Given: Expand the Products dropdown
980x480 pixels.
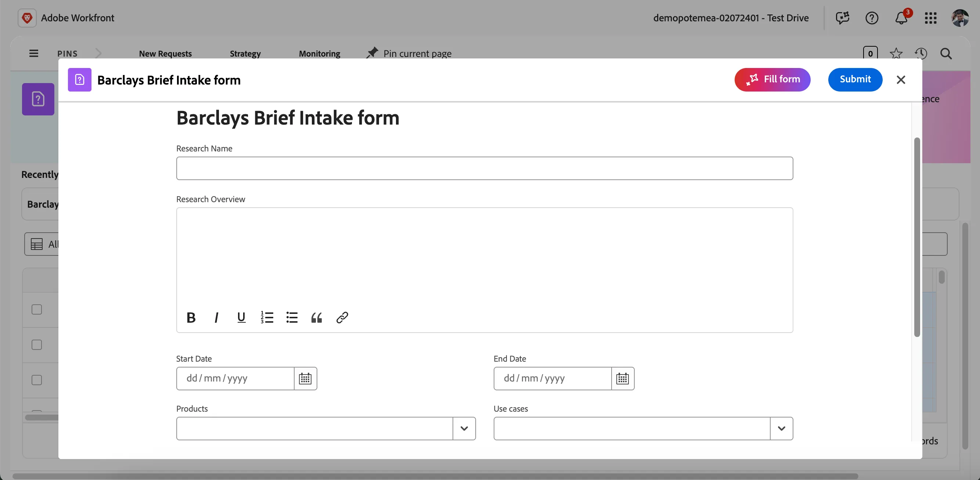Looking at the screenshot, I should [464, 429].
